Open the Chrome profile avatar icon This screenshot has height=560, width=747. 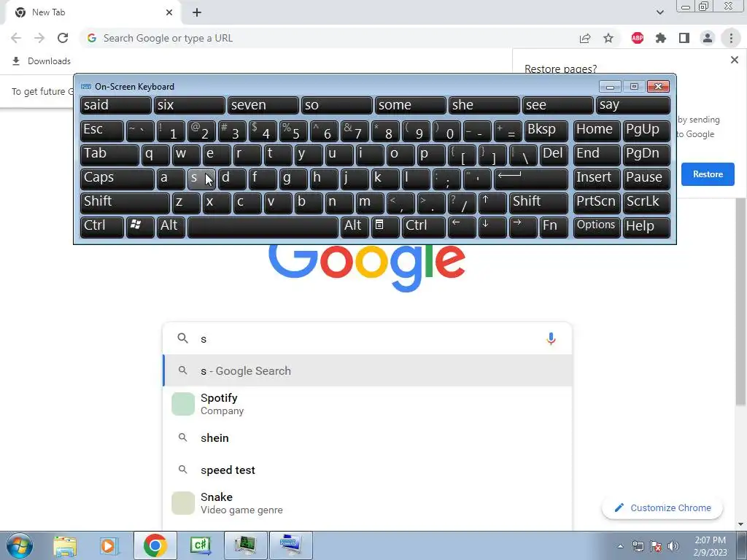click(708, 38)
